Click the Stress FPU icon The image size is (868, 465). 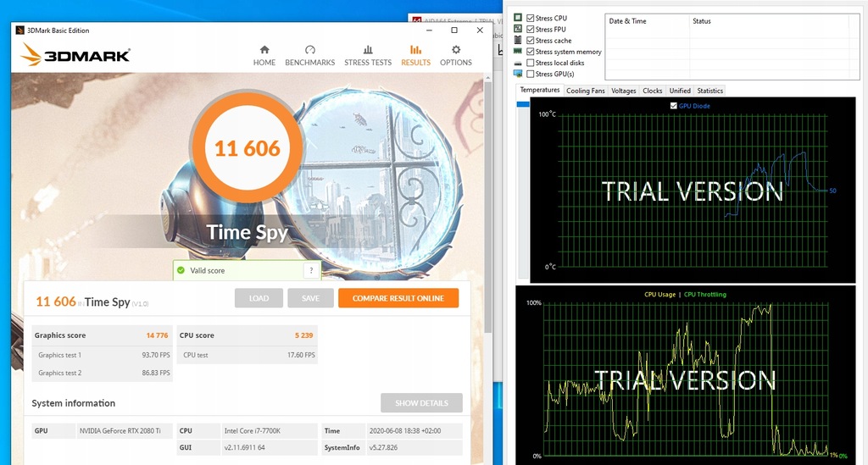(x=518, y=29)
